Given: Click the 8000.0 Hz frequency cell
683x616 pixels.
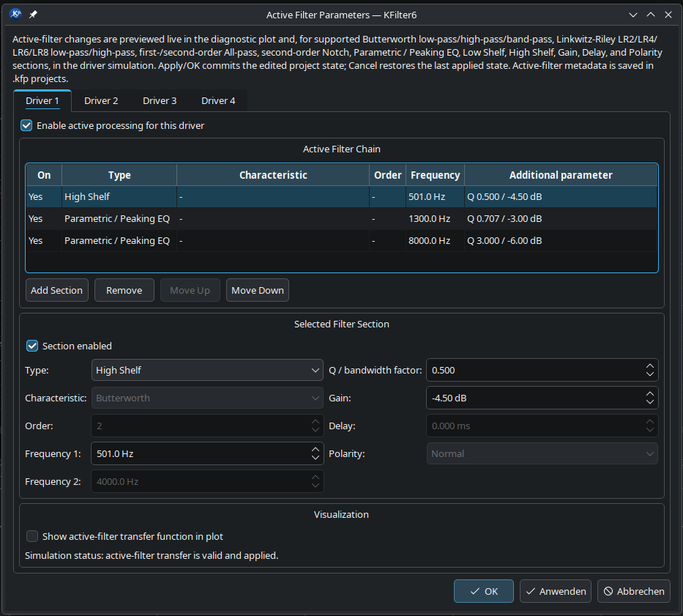Looking at the screenshot, I should tap(435, 241).
